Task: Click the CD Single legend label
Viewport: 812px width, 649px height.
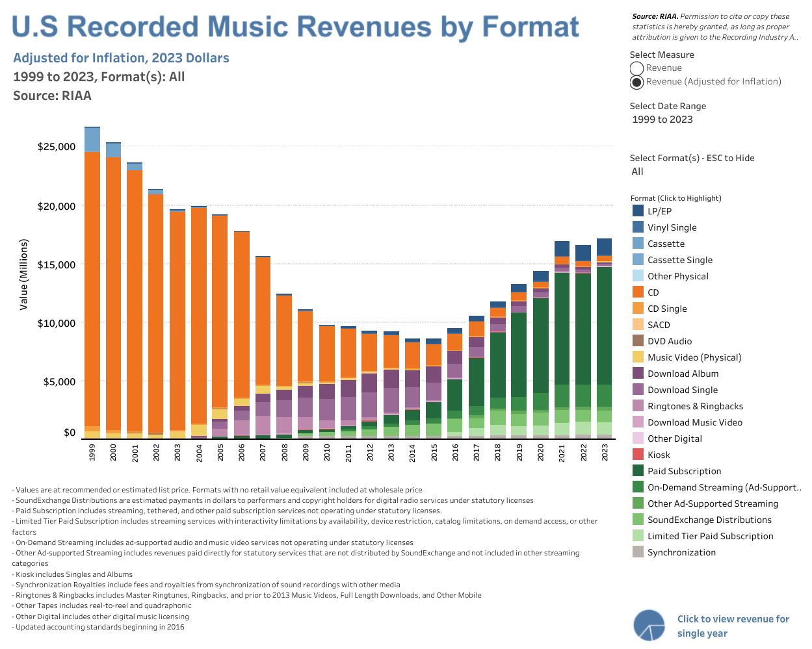Action: [667, 309]
